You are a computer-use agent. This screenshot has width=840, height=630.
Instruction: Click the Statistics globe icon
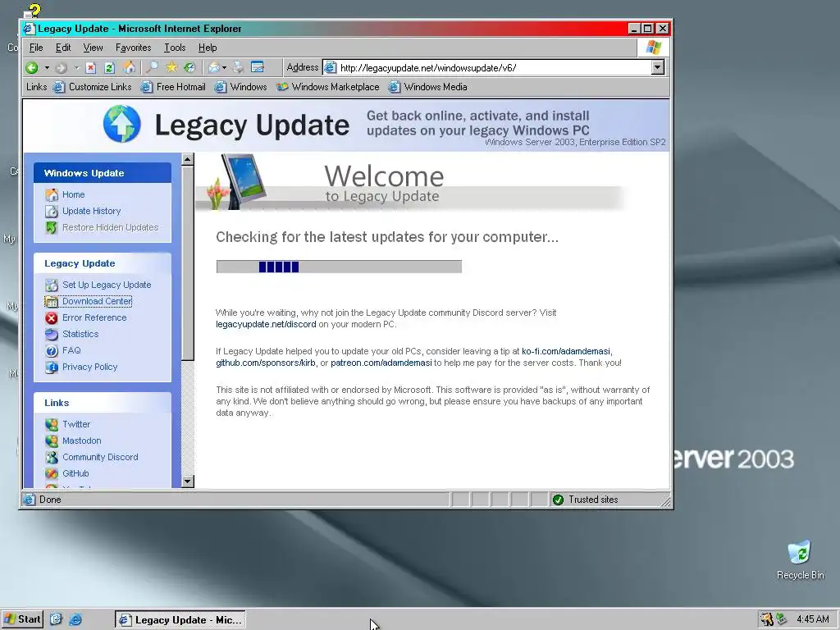click(x=52, y=335)
